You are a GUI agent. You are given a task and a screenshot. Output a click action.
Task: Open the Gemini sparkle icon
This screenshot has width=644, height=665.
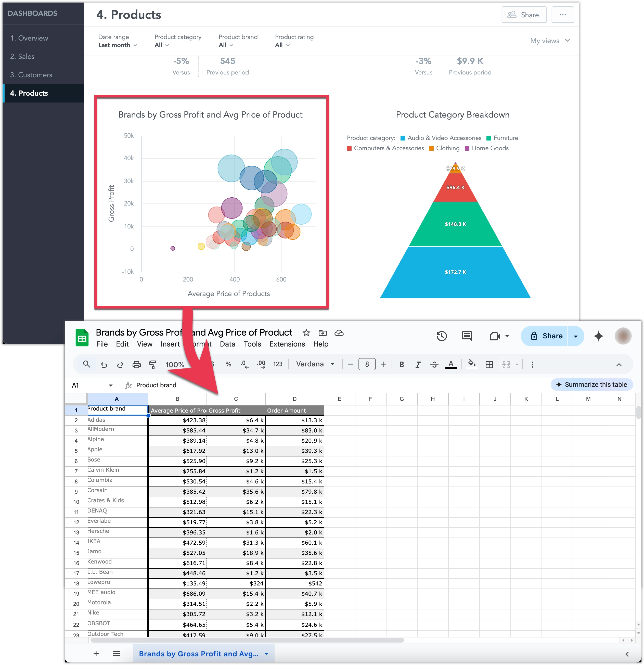point(599,336)
